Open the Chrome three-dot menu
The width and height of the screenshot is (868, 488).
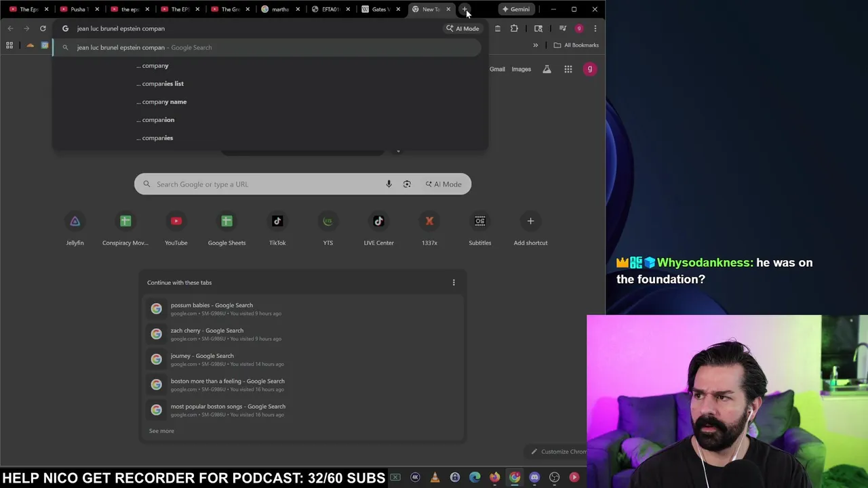coord(595,28)
